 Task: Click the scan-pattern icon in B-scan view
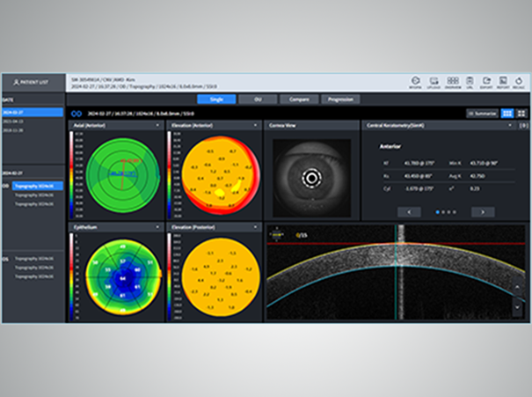277,235
